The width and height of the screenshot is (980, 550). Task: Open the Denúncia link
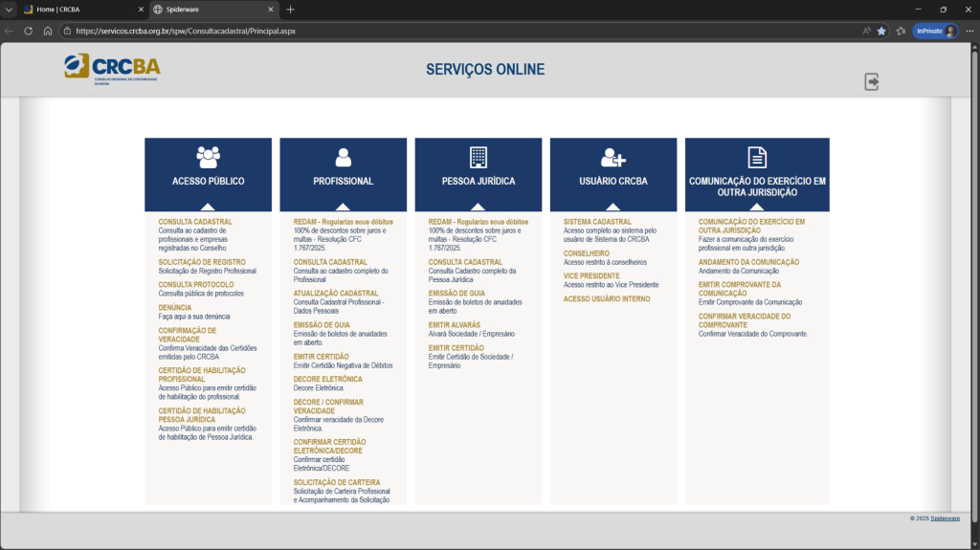tap(175, 308)
